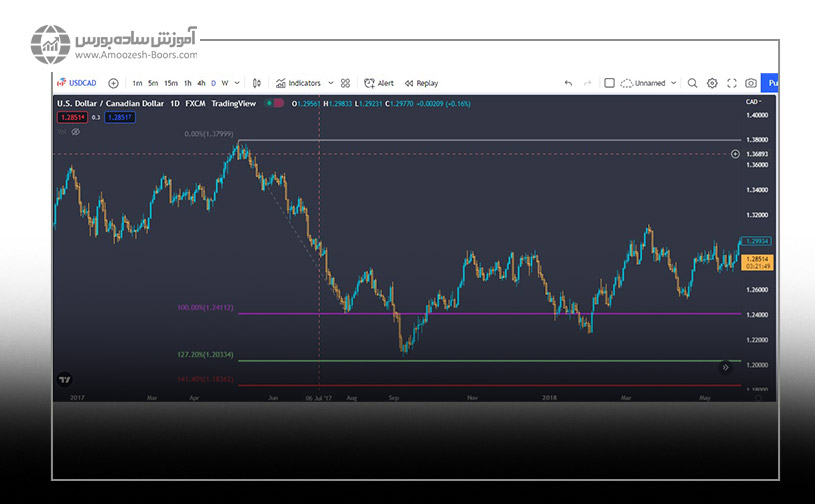
Task: Click the undo arrow
Action: 569,84
